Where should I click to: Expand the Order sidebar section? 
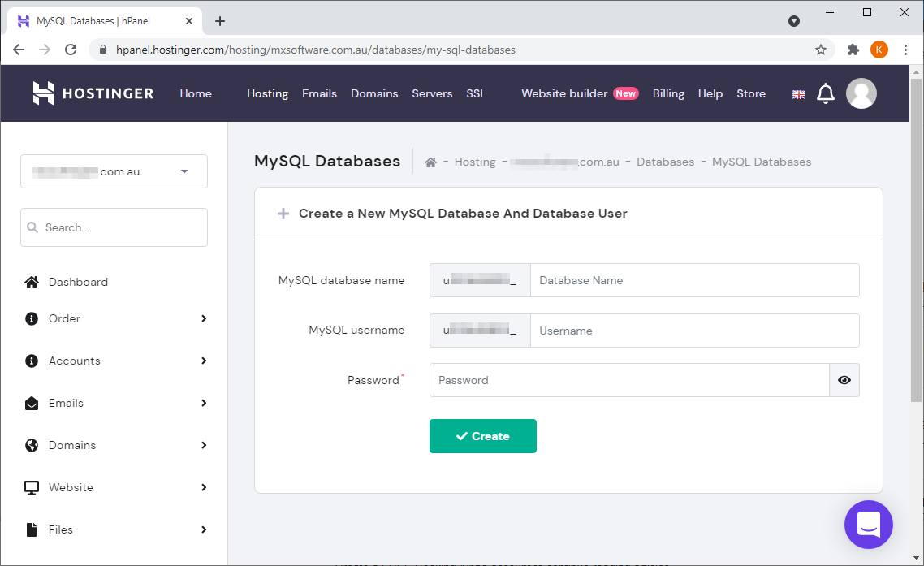[x=204, y=318]
